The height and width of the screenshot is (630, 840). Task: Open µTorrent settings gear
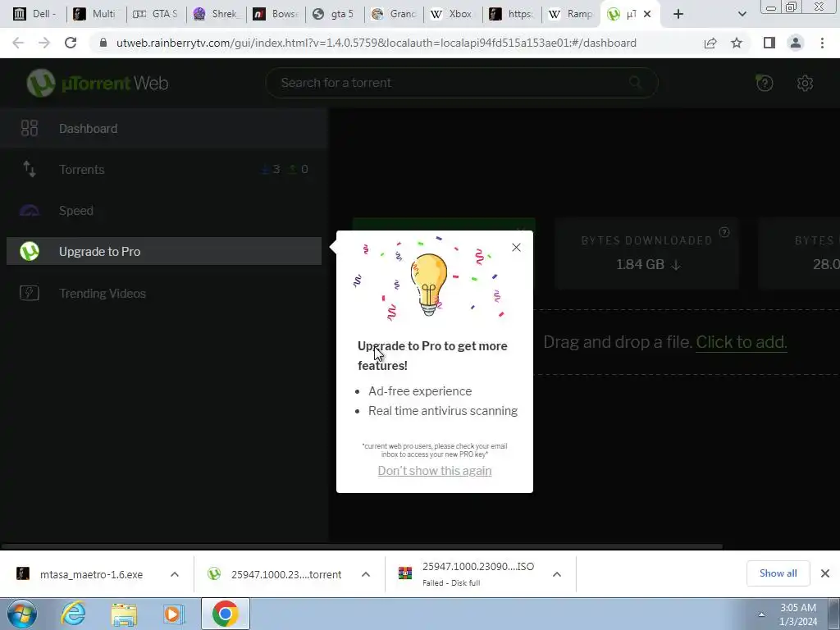[805, 83]
